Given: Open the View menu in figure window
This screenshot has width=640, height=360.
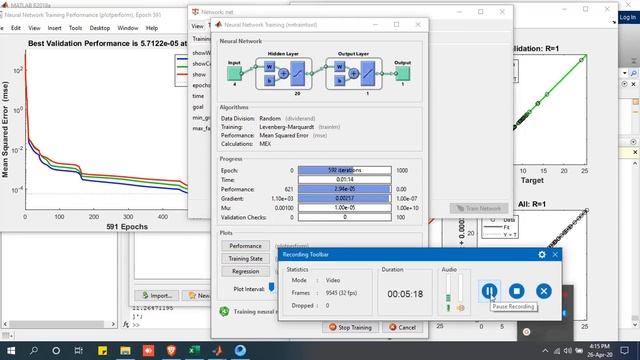Looking at the screenshot, I should [34, 28].
